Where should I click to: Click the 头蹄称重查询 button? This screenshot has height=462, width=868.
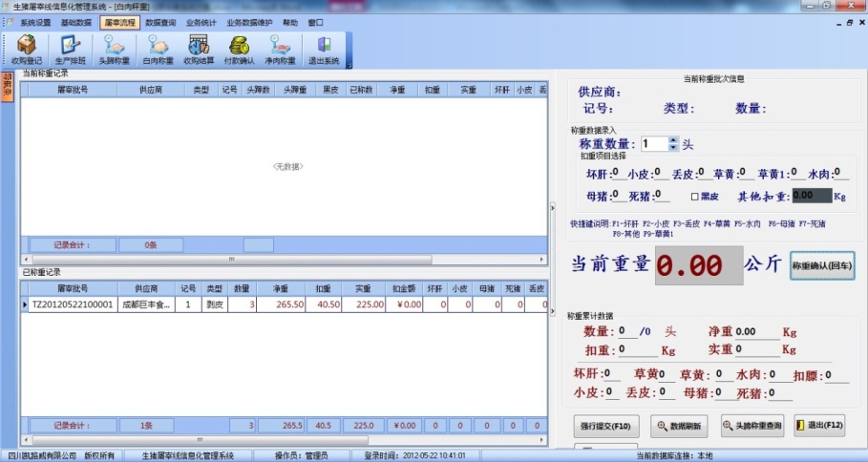[x=752, y=426]
